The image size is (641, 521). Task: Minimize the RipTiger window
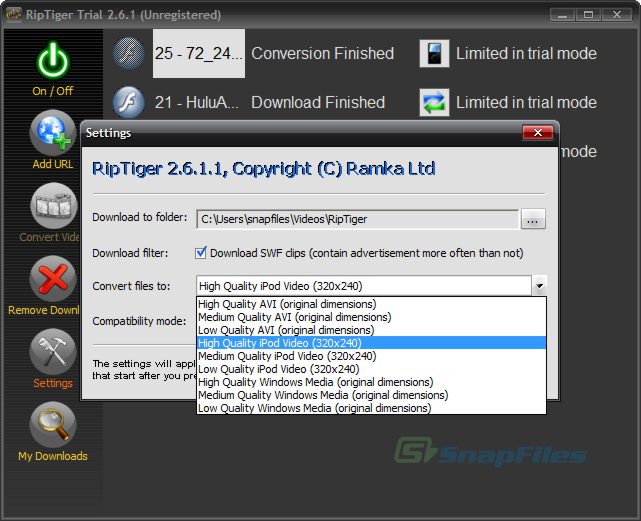tap(563, 15)
